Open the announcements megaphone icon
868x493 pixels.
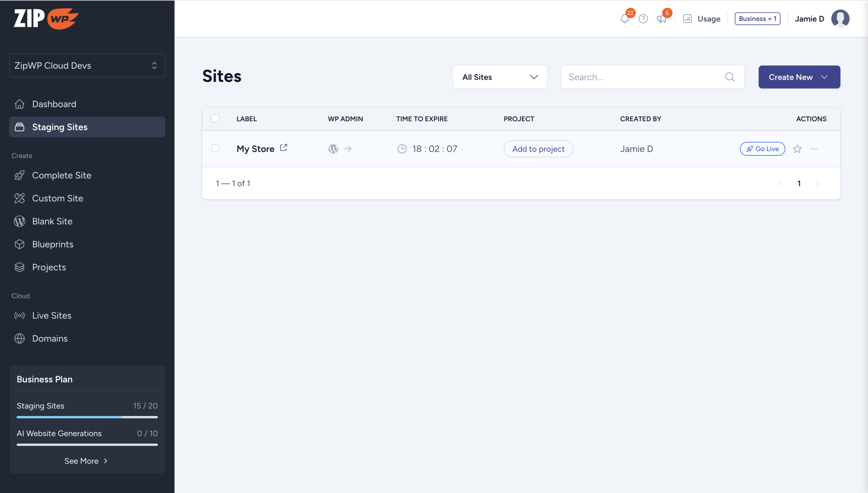pos(661,19)
